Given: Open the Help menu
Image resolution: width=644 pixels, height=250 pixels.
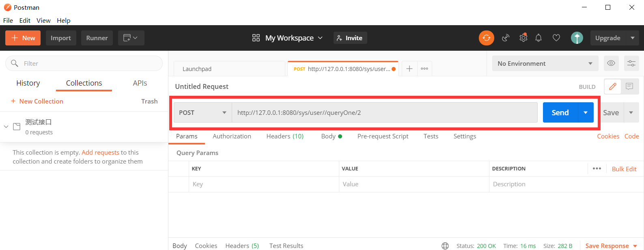Looking at the screenshot, I should click(63, 20).
